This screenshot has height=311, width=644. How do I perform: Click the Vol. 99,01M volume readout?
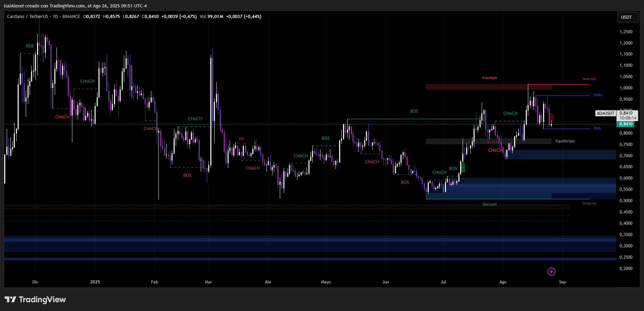(211, 17)
